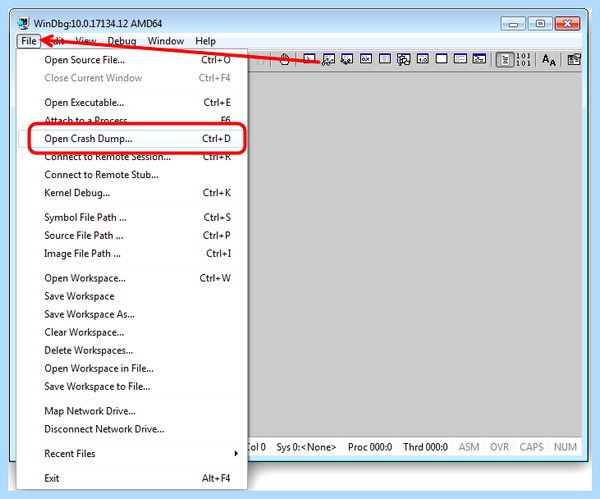Viewport: 600px width, 499px height.
Task: Toggle Source mode on toolbar
Action: [x=505, y=60]
